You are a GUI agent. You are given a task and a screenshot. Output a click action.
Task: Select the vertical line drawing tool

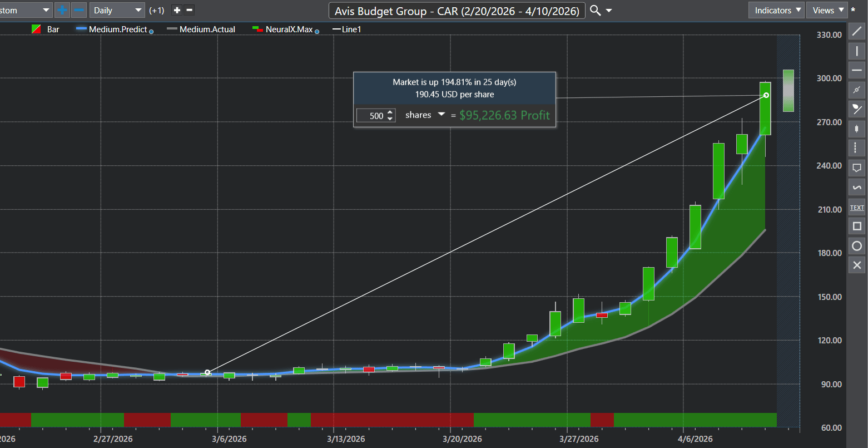857,51
